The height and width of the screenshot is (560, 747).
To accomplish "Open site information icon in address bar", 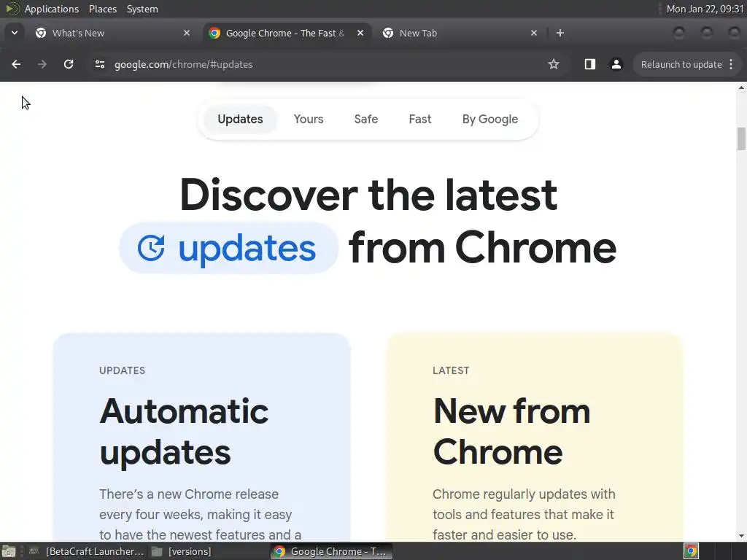I will coord(99,64).
